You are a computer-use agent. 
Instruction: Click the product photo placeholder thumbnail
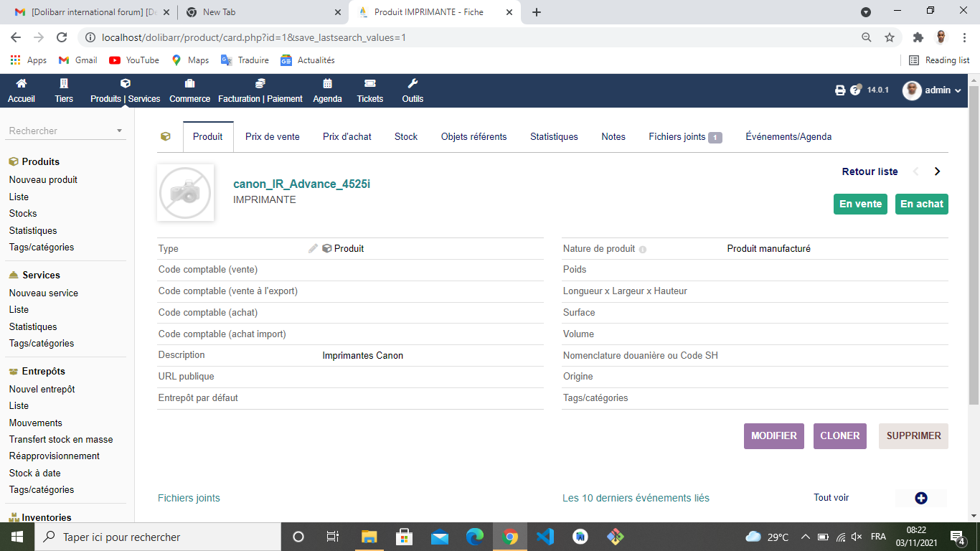185,193
